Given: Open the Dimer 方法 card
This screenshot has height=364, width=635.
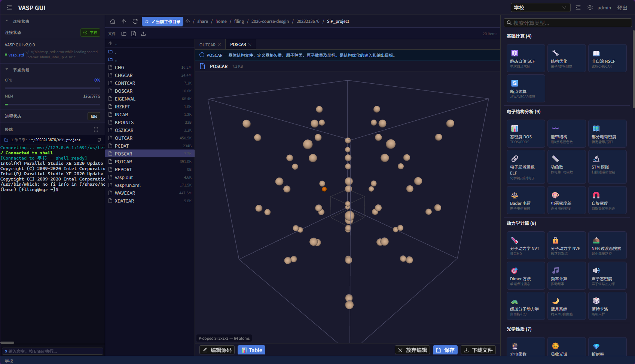Looking at the screenshot, I should (526, 275).
